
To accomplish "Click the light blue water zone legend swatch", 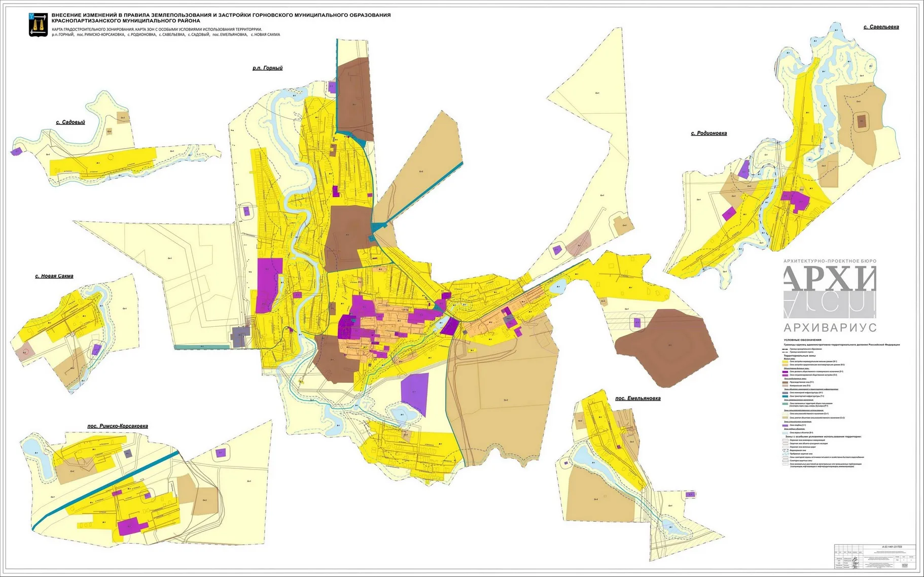I will (785, 432).
